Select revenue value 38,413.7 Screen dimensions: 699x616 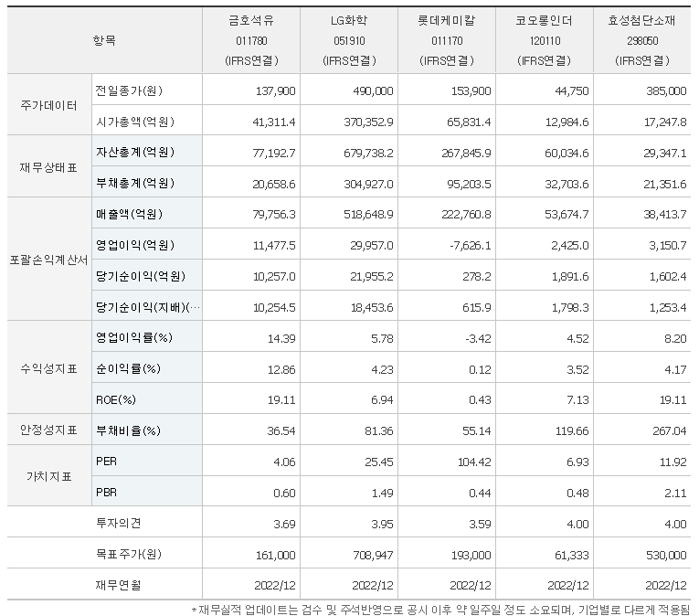(665, 215)
